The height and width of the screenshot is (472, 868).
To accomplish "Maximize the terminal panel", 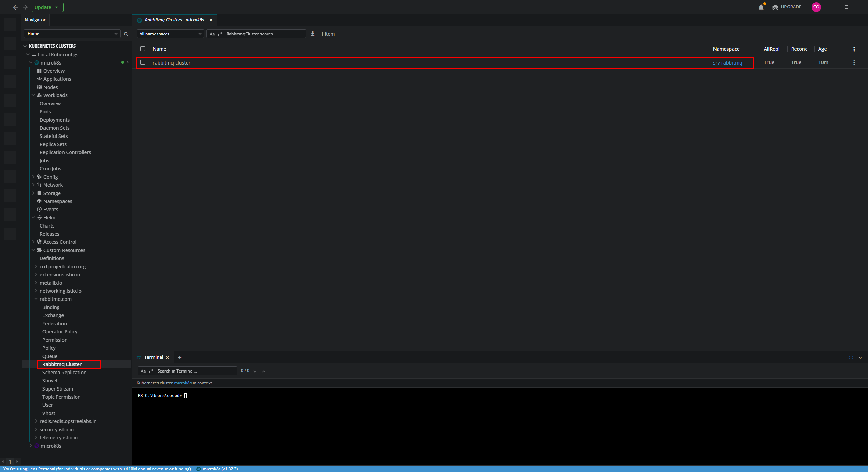I will point(851,358).
